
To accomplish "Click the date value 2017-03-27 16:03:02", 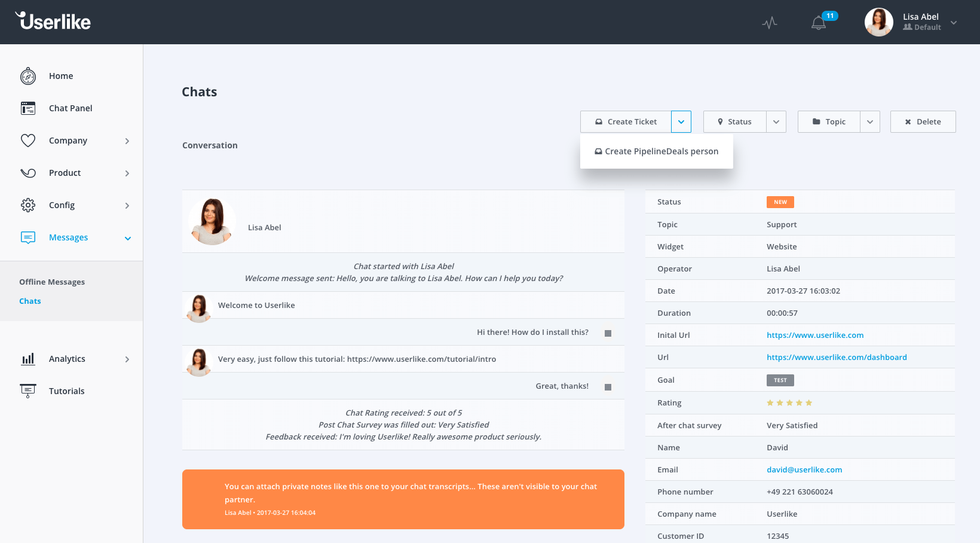I will tap(803, 291).
